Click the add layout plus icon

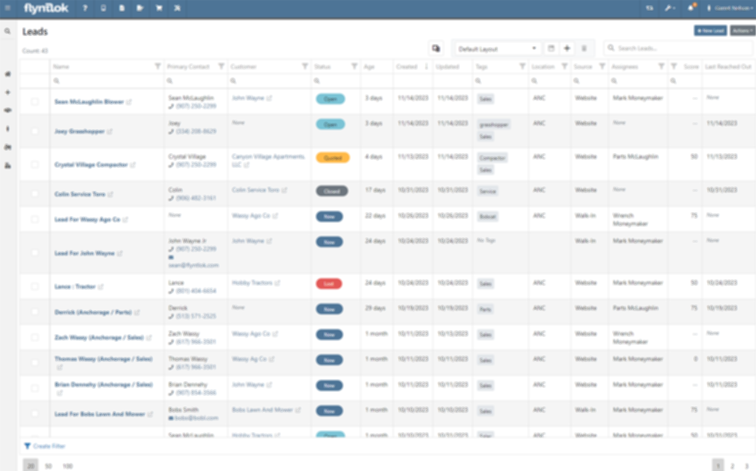tap(567, 48)
